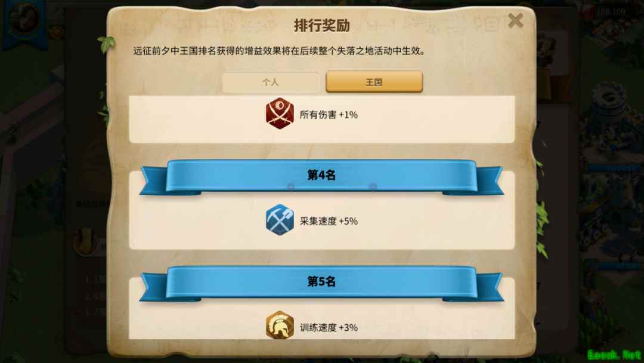Select the 第5名 blue ribbon banner

(321, 283)
